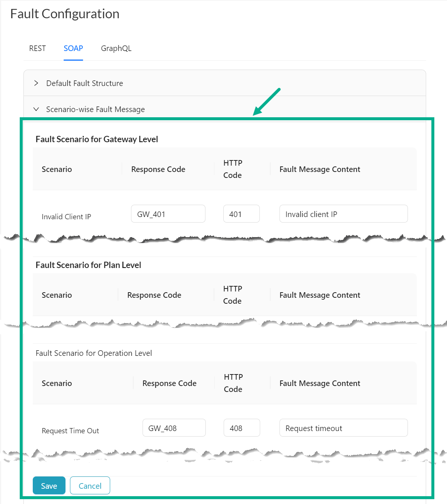Expand Default Fault Structure using its chevron
Viewport: 447px width, 504px height.
click(x=36, y=83)
